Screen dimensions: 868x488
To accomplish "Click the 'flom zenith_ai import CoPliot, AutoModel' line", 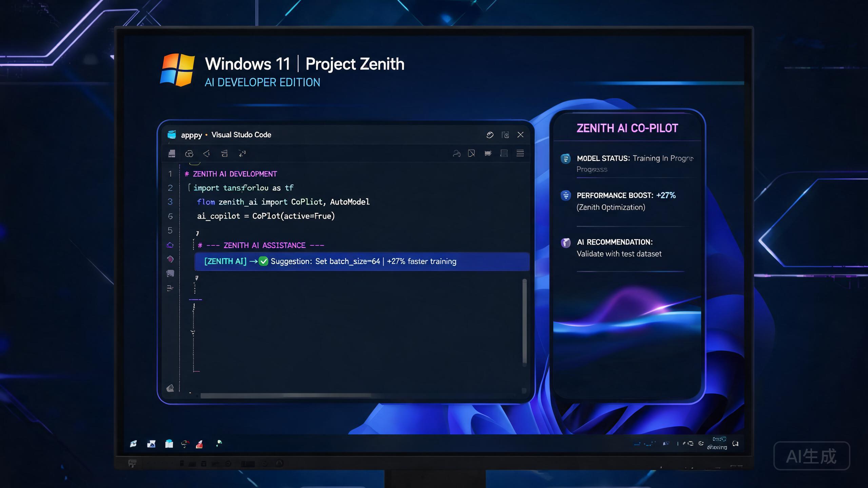I will click(x=283, y=202).
